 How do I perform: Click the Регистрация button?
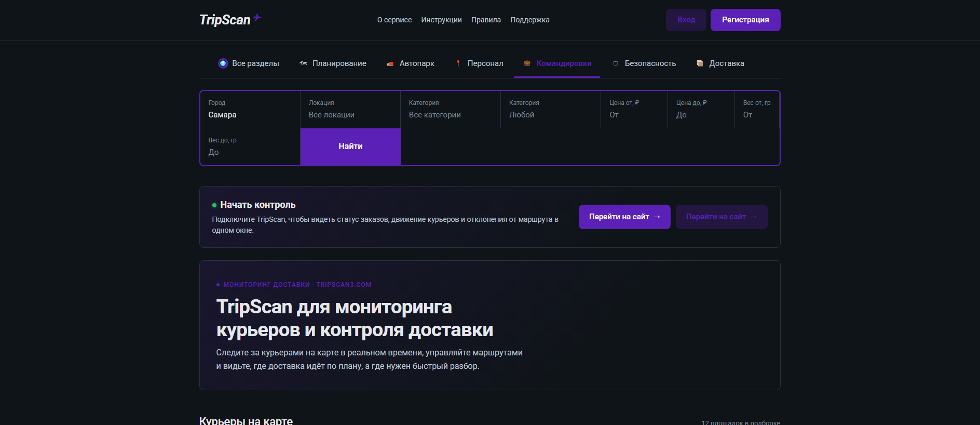(745, 20)
